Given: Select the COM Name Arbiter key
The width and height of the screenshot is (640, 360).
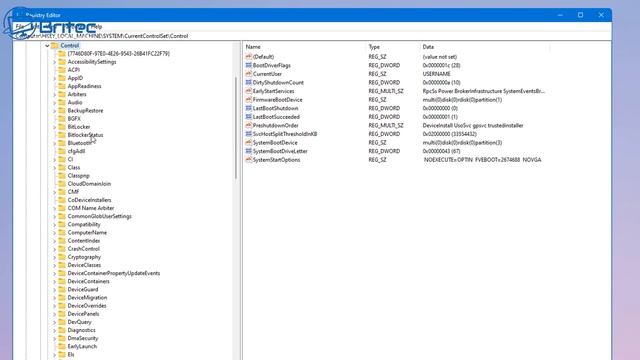Looking at the screenshot, I should tap(91, 208).
